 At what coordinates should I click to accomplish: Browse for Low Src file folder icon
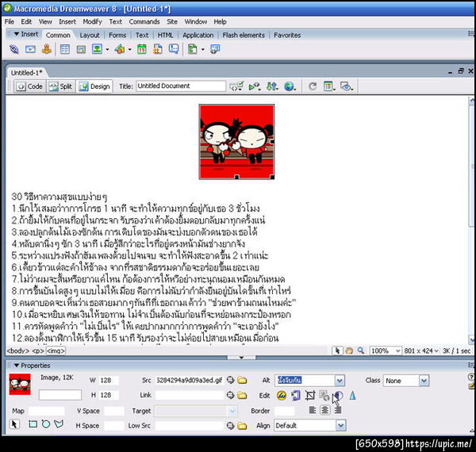pos(242,426)
